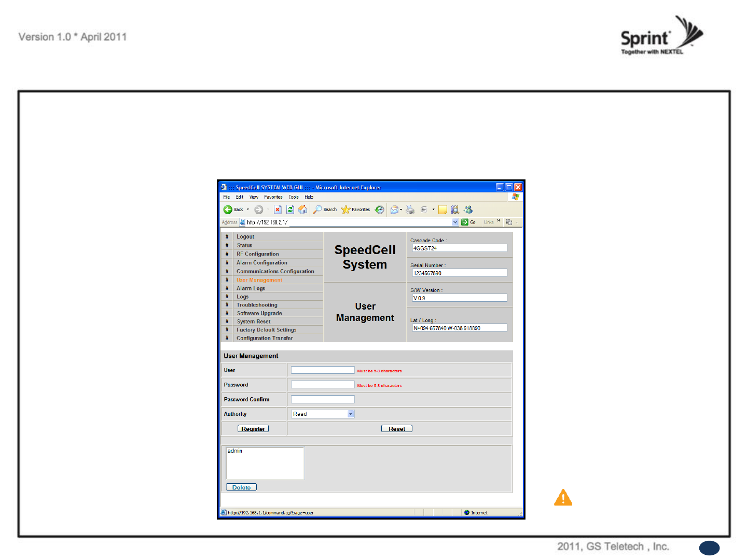Open the Help menu
Screen dimensions: 747x560
[309, 197]
